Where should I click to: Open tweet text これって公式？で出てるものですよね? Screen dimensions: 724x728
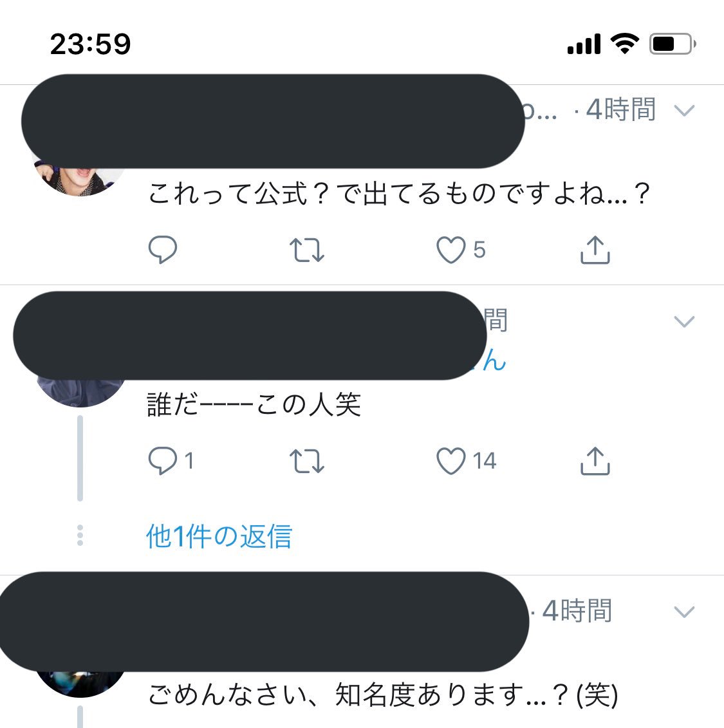coord(398,194)
